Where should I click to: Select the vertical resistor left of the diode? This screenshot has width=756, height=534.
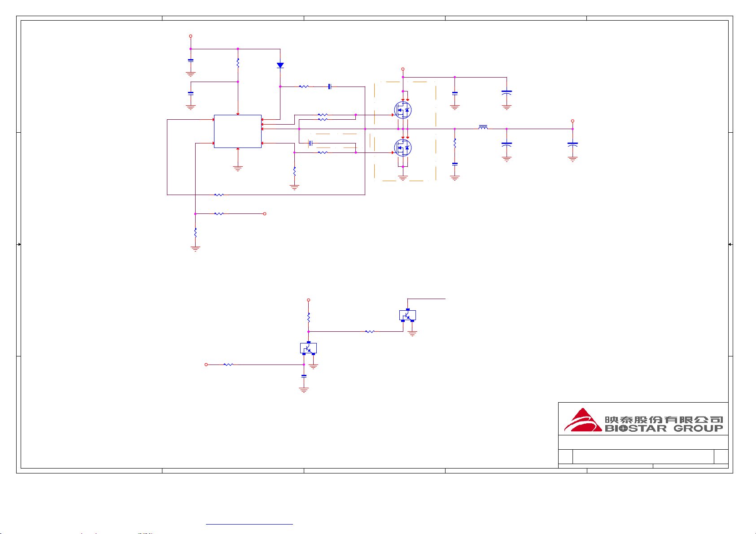point(238,63)
